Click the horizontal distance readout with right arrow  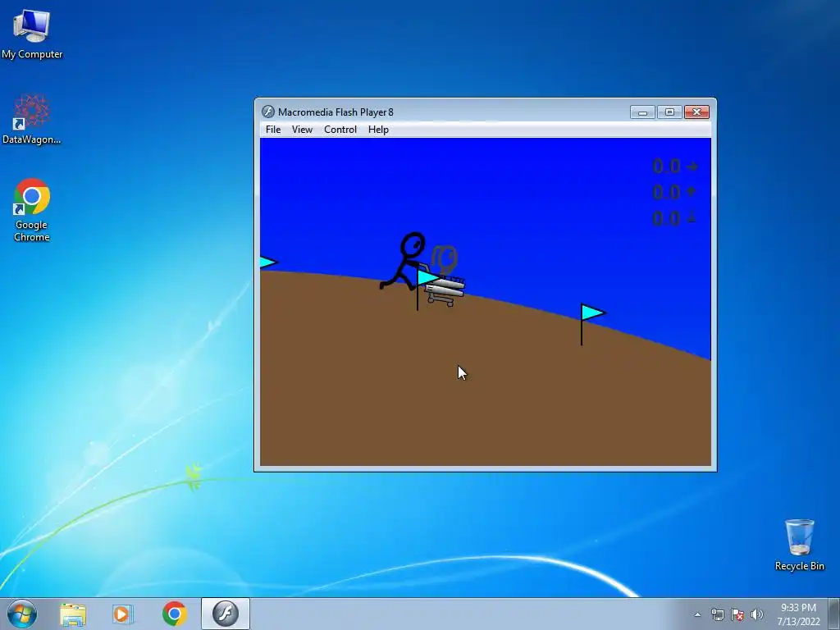tap(675, 166)
